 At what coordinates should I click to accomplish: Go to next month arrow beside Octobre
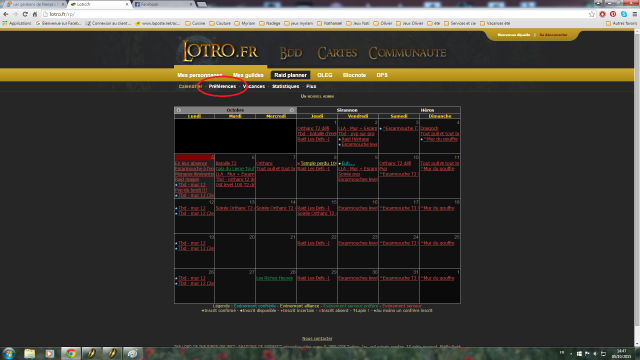pyautogui.click(x=292, y=110)
